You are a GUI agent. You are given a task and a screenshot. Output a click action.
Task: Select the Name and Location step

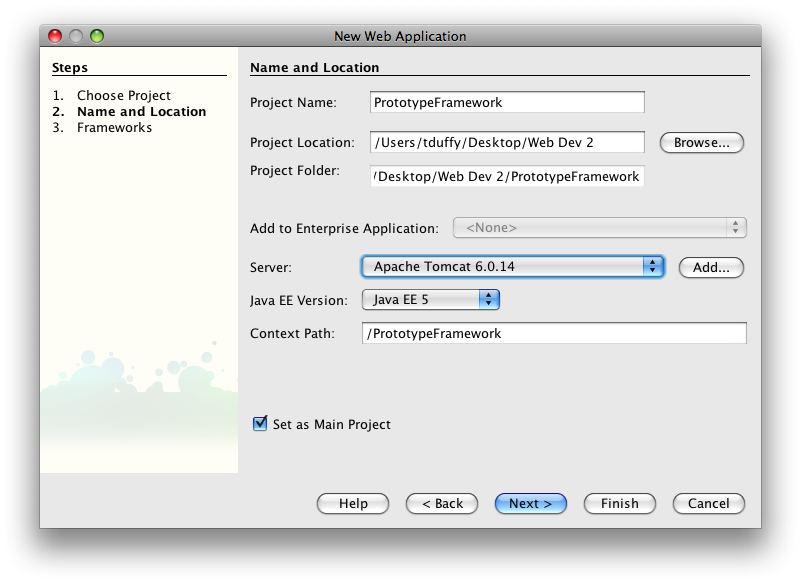pyautogui.click(x=142, y=111)
